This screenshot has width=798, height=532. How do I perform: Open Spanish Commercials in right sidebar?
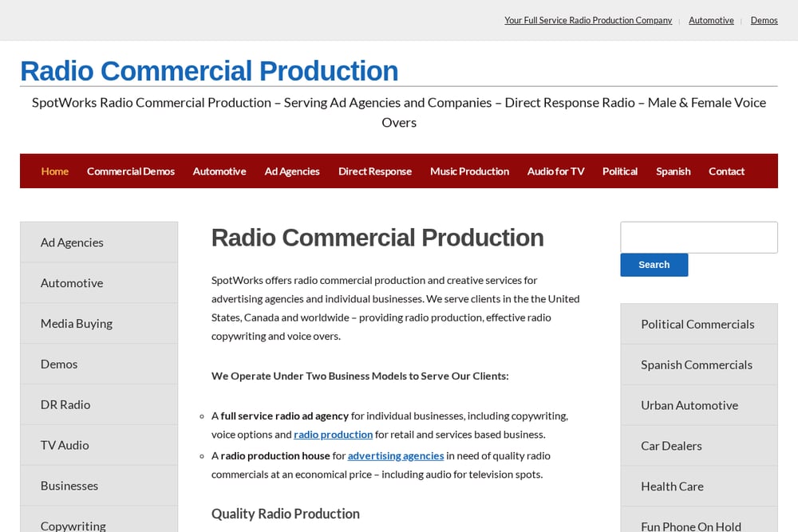click(x=699, y=365)
